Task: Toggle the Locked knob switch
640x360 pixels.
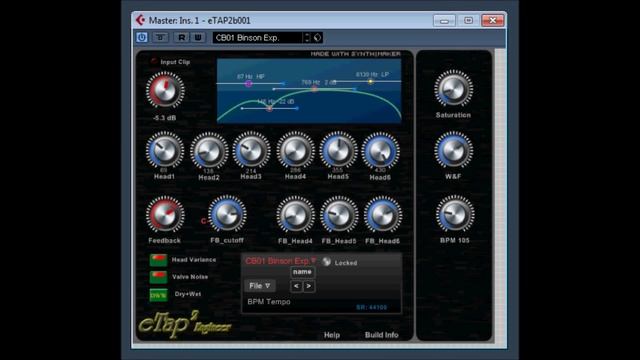Action: (327, 262)
